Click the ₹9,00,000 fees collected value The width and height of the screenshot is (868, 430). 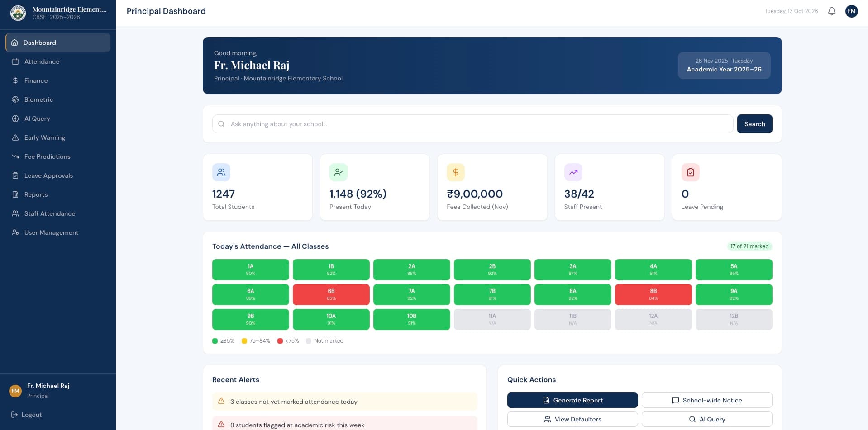[x=475, y=194]
